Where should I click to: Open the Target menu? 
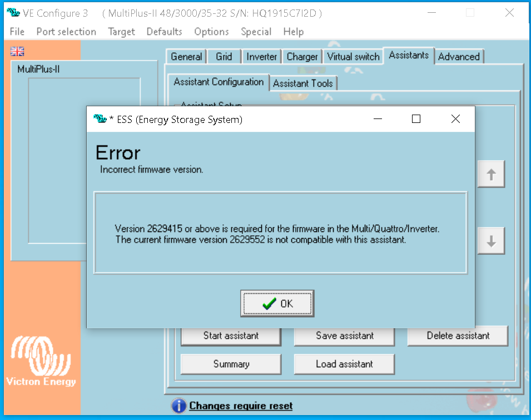(x=121, y=32)
